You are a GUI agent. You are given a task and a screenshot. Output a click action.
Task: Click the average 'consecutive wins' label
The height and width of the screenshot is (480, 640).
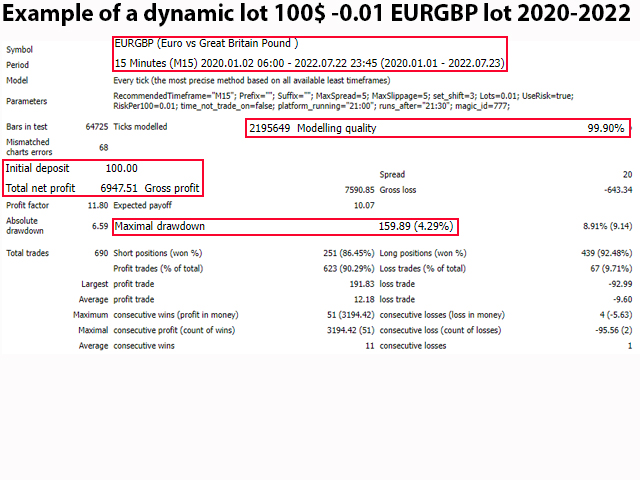tap(144, 346)
